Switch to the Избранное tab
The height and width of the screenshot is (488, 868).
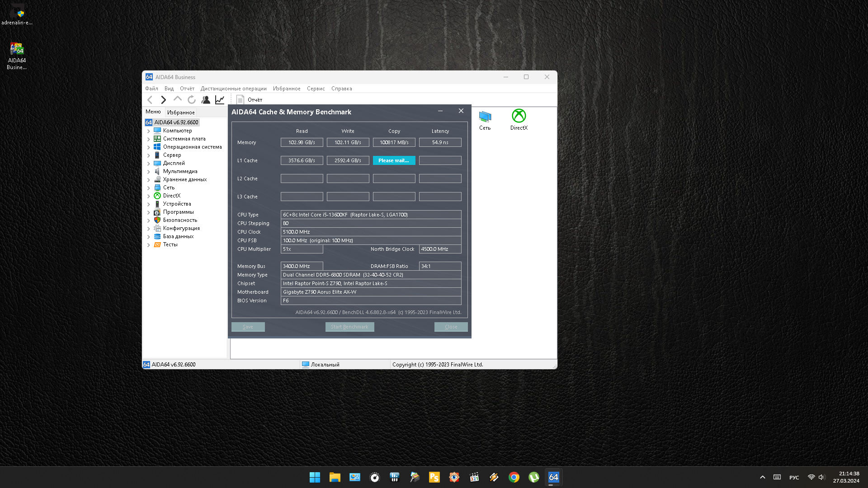(x=181, y=113)
